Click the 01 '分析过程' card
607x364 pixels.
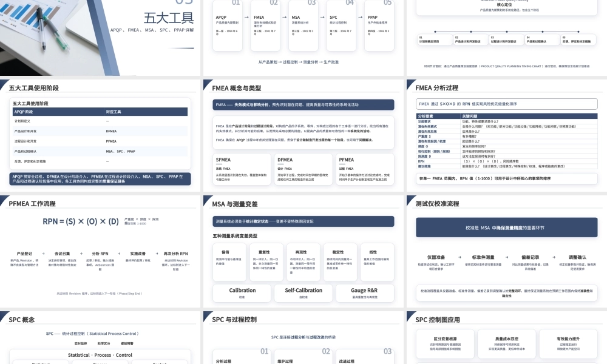242,357
